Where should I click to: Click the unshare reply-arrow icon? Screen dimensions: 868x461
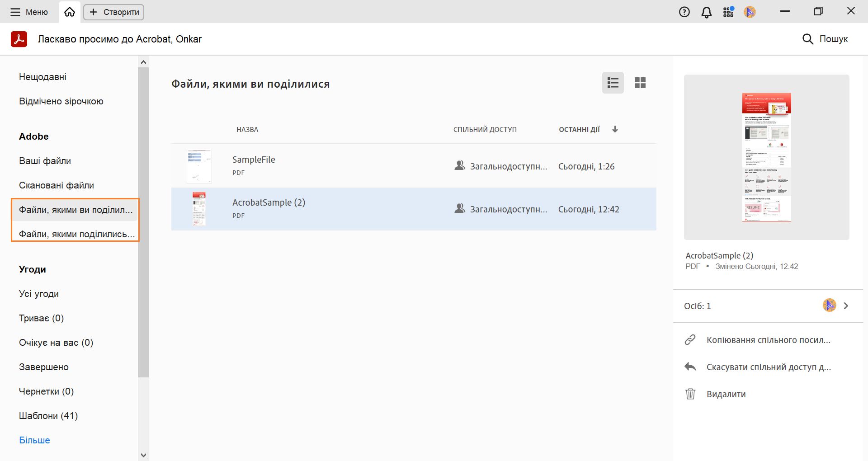point(690,367)
